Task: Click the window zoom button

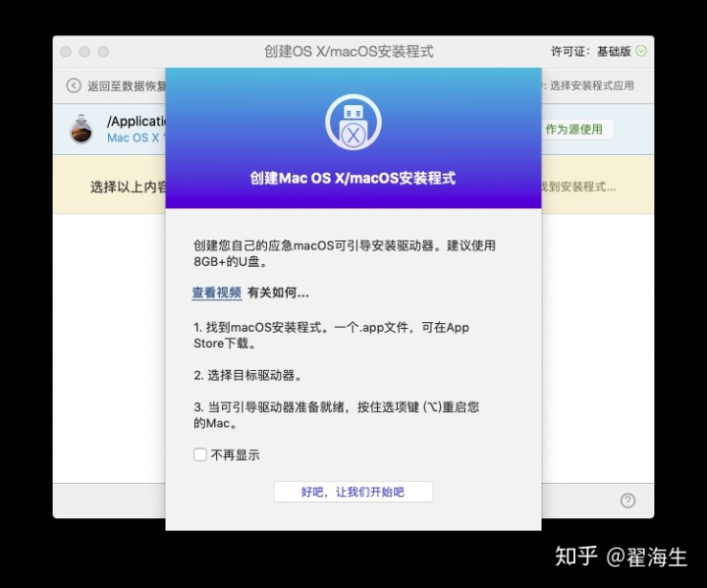Action: click(104, 51)
